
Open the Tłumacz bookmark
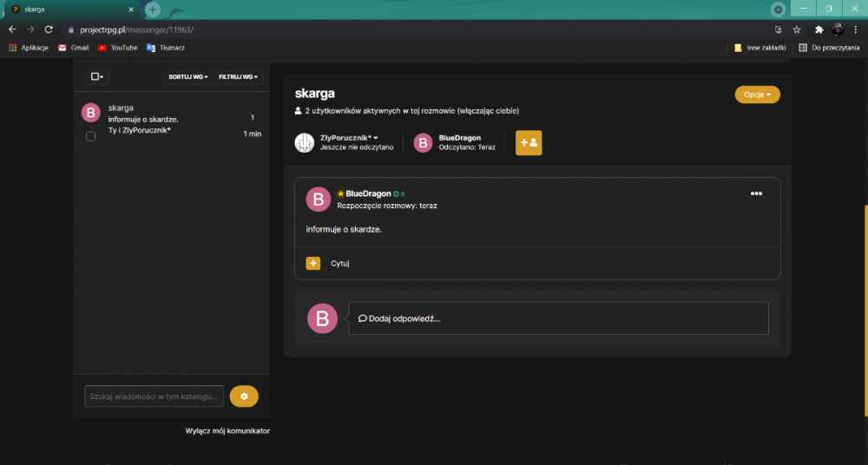166,48
